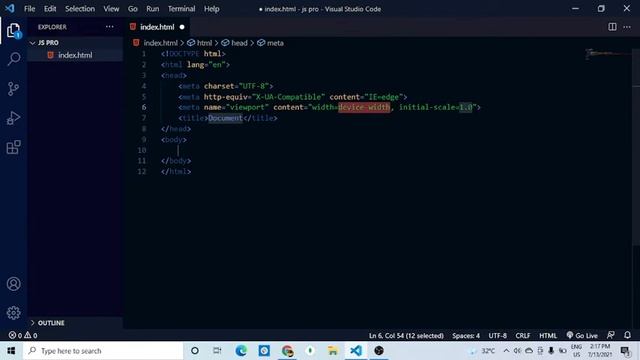Open the Search view in activity bar

[x=13, y=59]
